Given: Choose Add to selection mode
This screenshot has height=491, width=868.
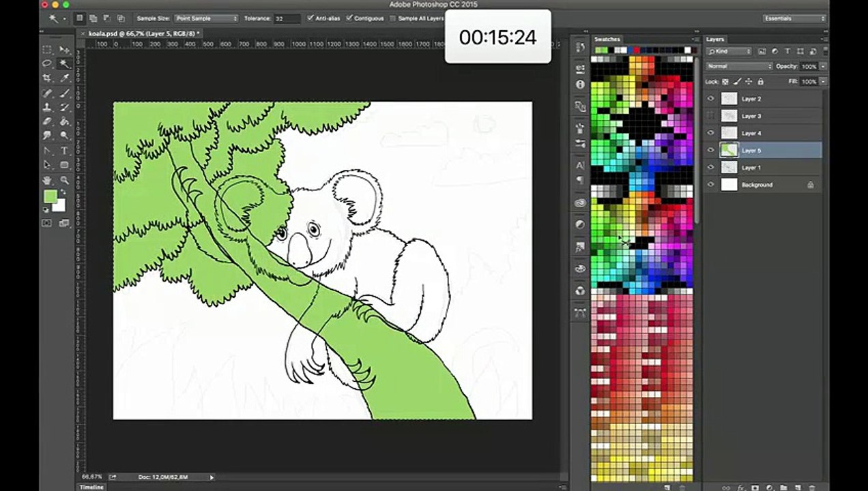Looking at the screenshot, I should click(x=93, y=18).
